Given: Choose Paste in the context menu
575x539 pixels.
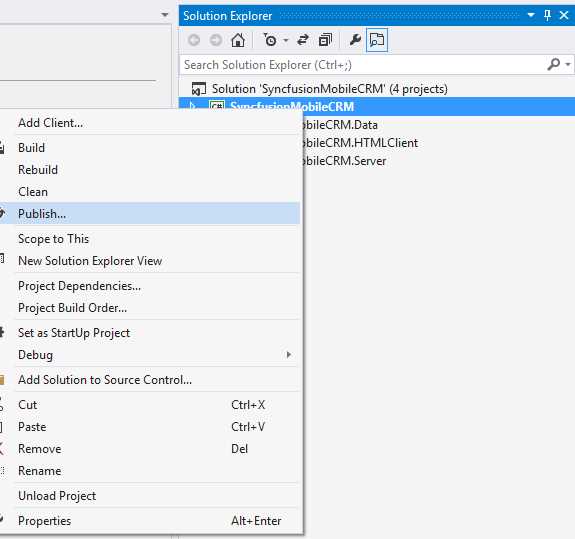Looking at the screenshot, I should coord(150,427).
